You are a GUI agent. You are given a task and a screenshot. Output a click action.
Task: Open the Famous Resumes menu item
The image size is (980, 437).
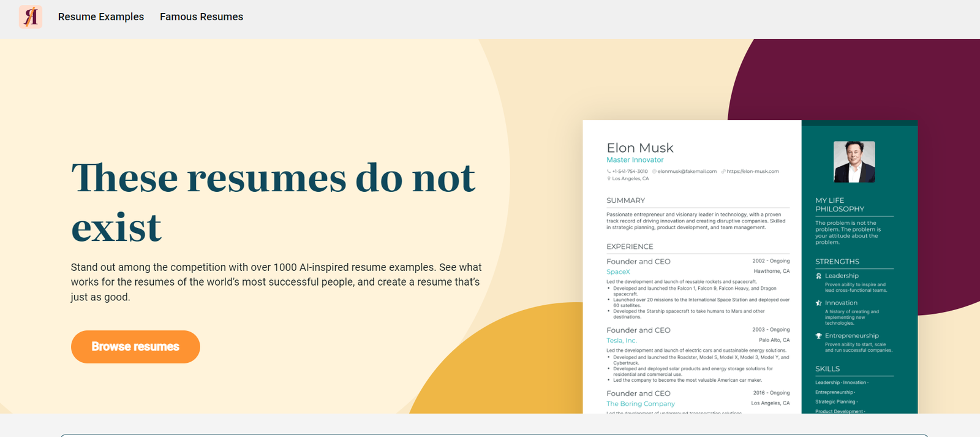tap(202, 17)
